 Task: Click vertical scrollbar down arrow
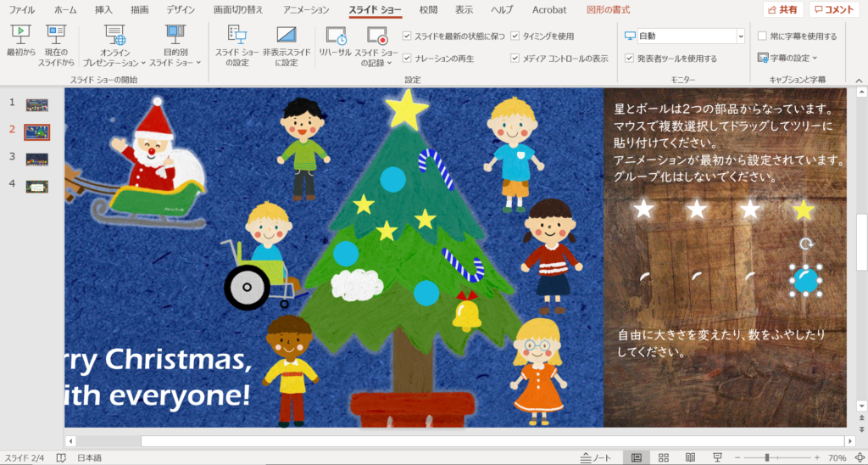861,405
